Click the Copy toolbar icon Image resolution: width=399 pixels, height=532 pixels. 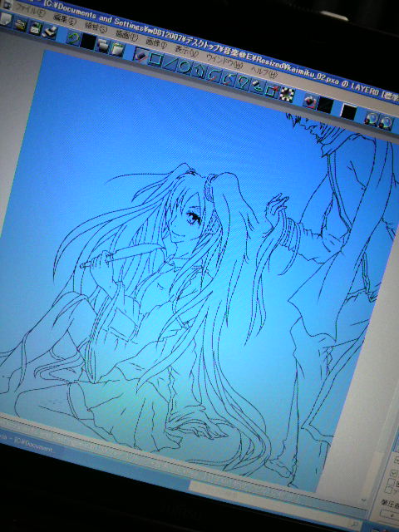[101, 46]
